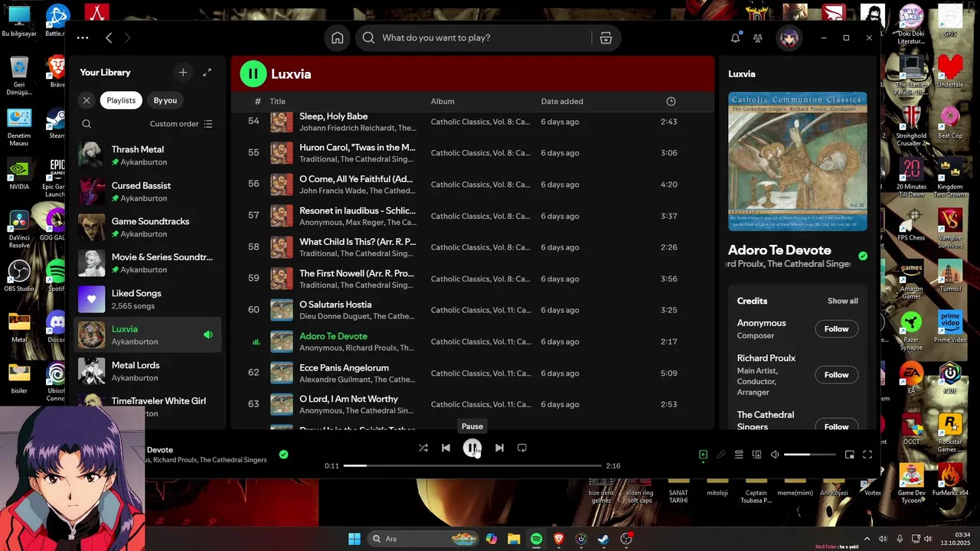This screenshot has height=551, width=980.
Task: Skip to previous track
Action: (446, 448)
